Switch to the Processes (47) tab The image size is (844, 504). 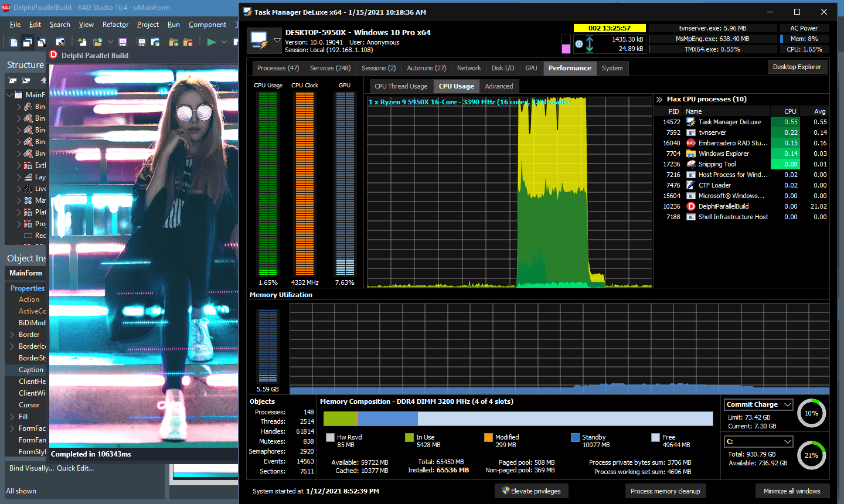pyautogui.click(x=278, y=68)
